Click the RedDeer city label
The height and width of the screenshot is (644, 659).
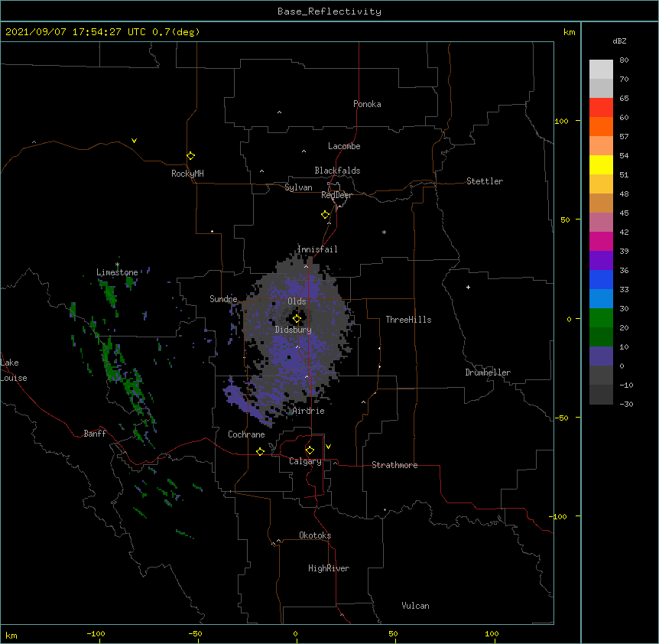pos(336,195)
